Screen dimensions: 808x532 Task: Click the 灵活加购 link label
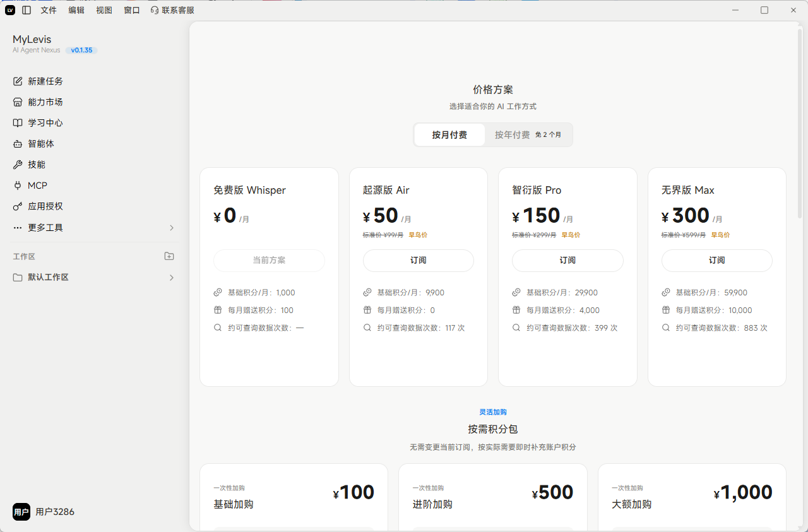493,412
